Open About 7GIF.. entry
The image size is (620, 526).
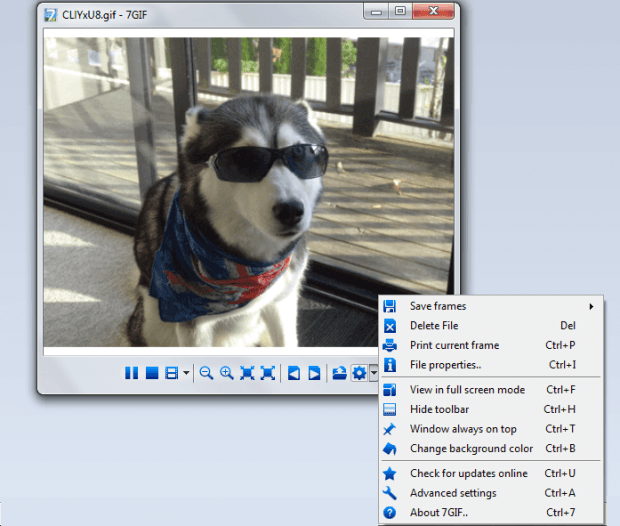point(491,513)
